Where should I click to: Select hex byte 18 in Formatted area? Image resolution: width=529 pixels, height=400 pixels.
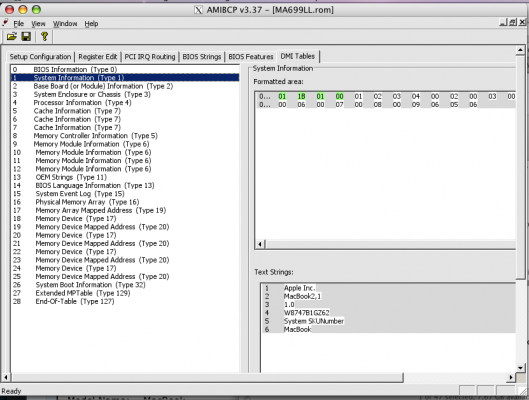301,96
